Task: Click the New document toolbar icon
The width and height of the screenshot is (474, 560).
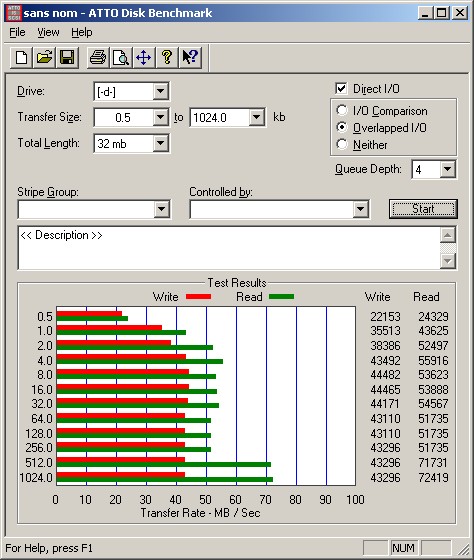Action: click(21, 57)
